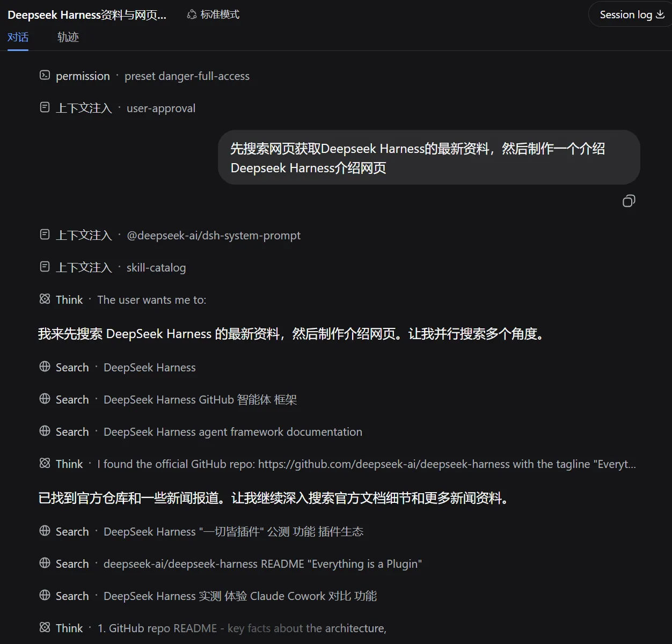Click the 标准模式 mode icon

192,14
